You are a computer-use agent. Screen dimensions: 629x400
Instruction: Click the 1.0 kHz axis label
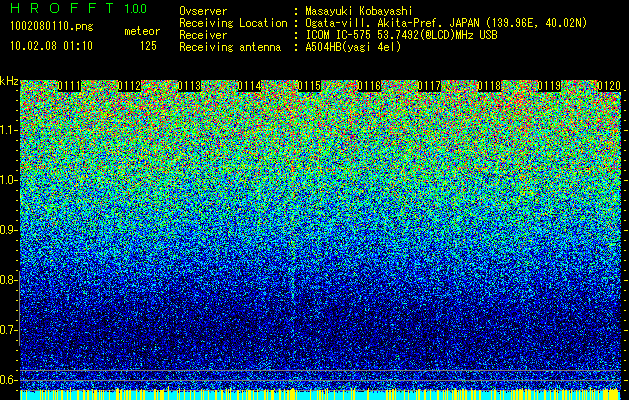click(9, 180)
